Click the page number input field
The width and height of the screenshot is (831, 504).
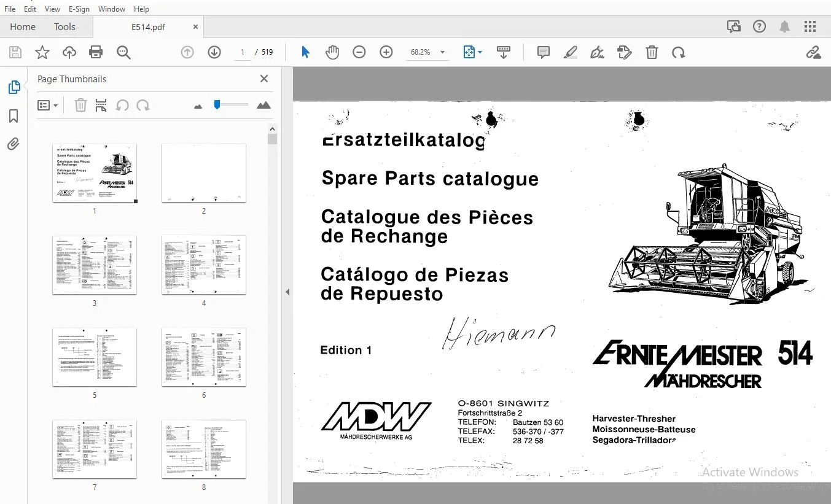tap(243, 53)
